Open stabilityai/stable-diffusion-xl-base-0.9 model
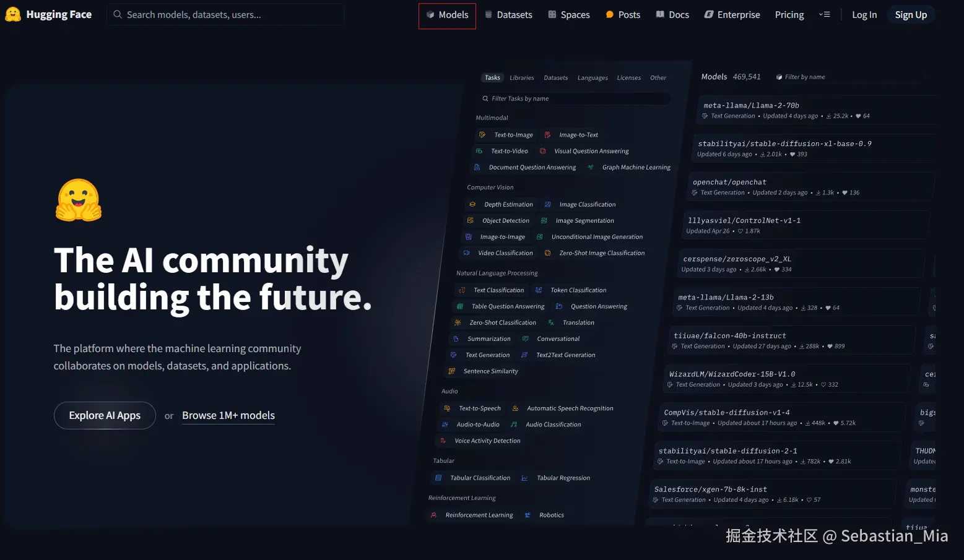Viewport: 964px width, 560px height. tap(814, 149)
